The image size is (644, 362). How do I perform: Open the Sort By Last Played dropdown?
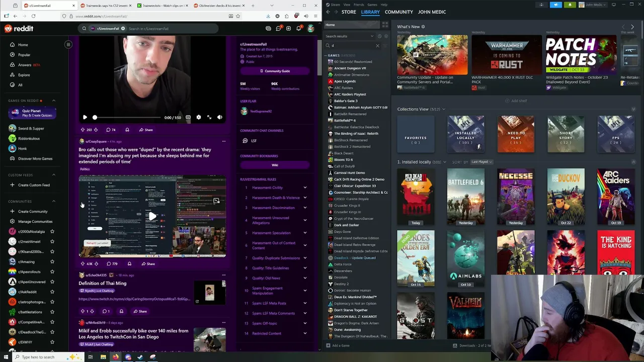[481, 162]
